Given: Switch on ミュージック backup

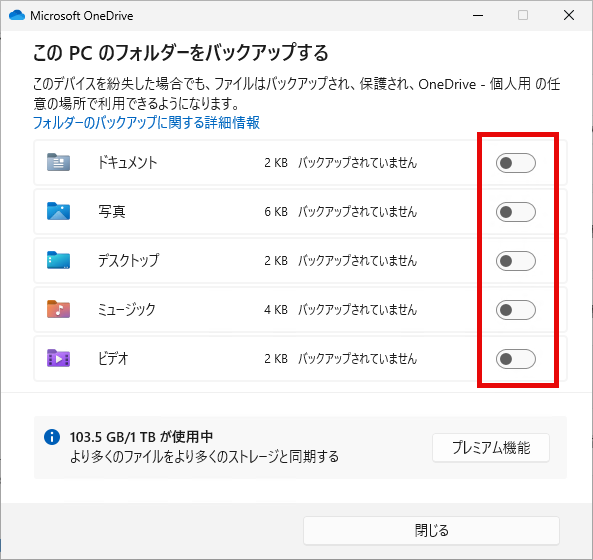Looking at the screenshot, I should tap(515, 310).
